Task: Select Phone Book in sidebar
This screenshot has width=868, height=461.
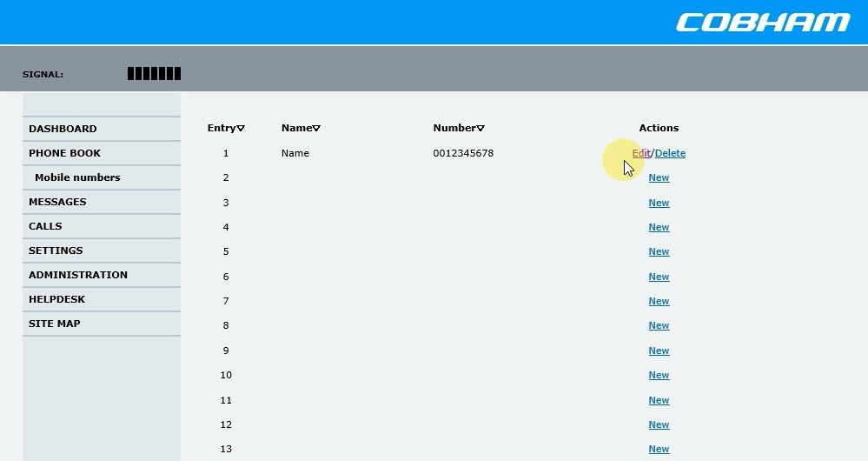Action: click(x=64, y=153)
